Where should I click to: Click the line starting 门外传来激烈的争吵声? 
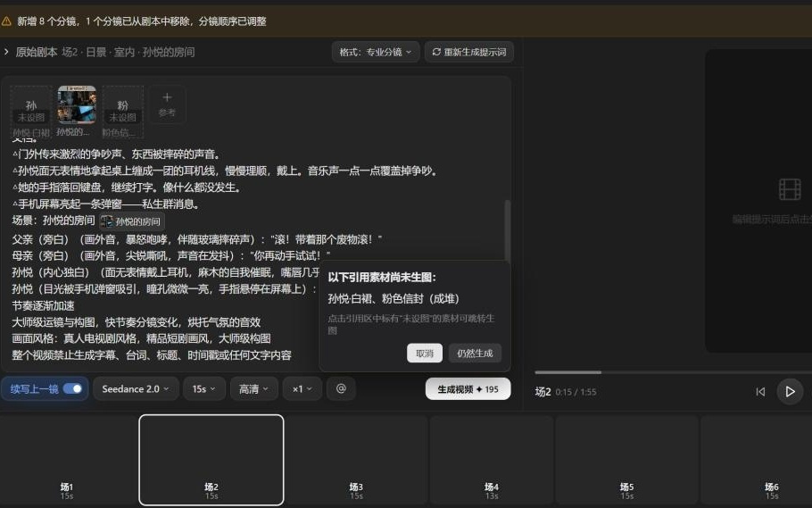[117, 154]
